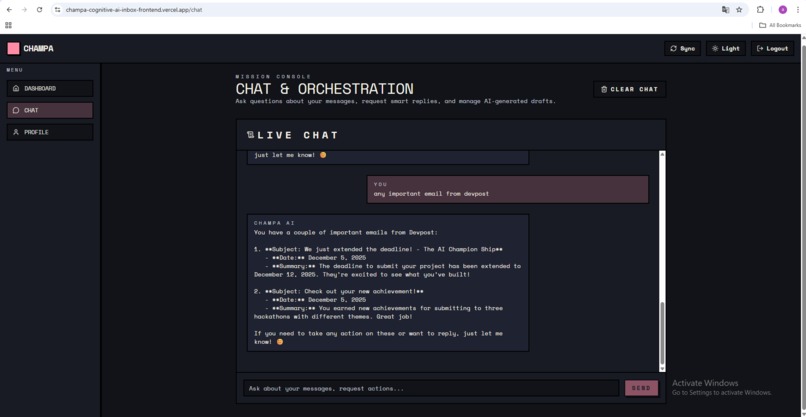
Task: Click the message input field
Action: pos(431,388)
